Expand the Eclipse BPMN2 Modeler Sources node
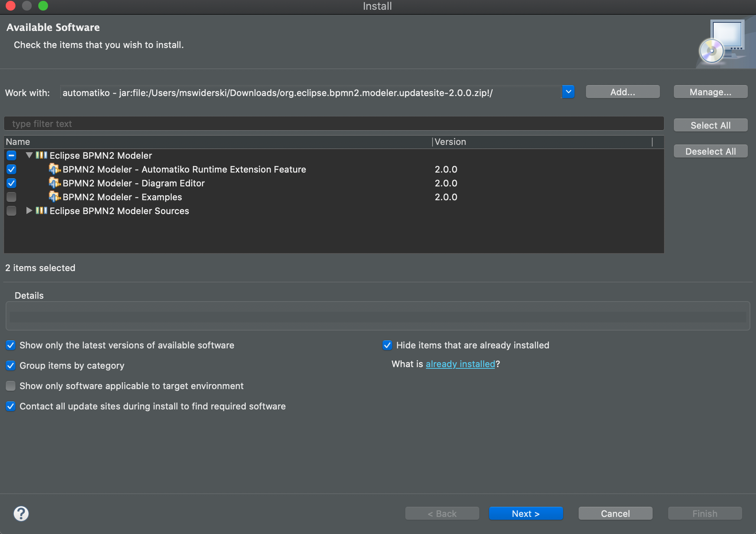Image resolution: width=756 pixels, height=534 pixels. coord(29,210)
